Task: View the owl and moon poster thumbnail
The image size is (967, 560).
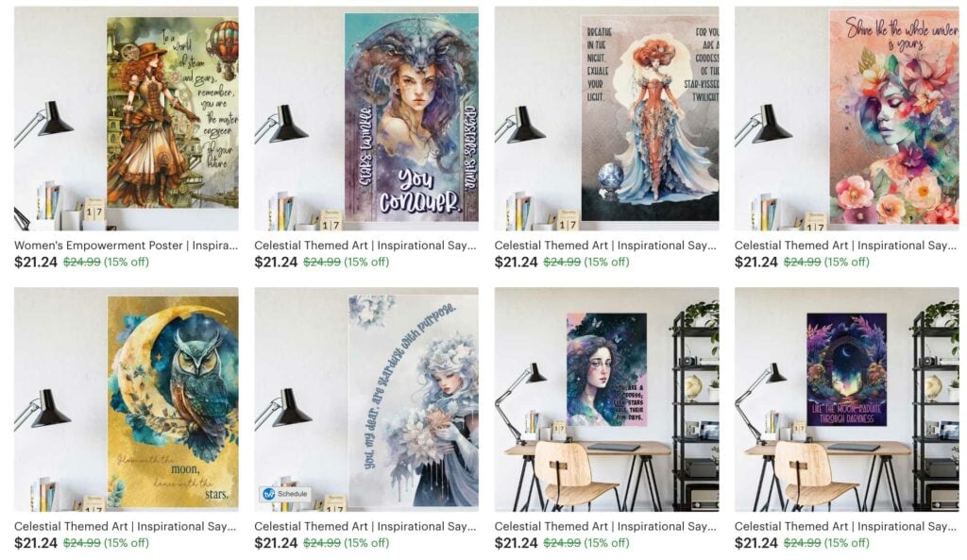Action: pos(127,399)
